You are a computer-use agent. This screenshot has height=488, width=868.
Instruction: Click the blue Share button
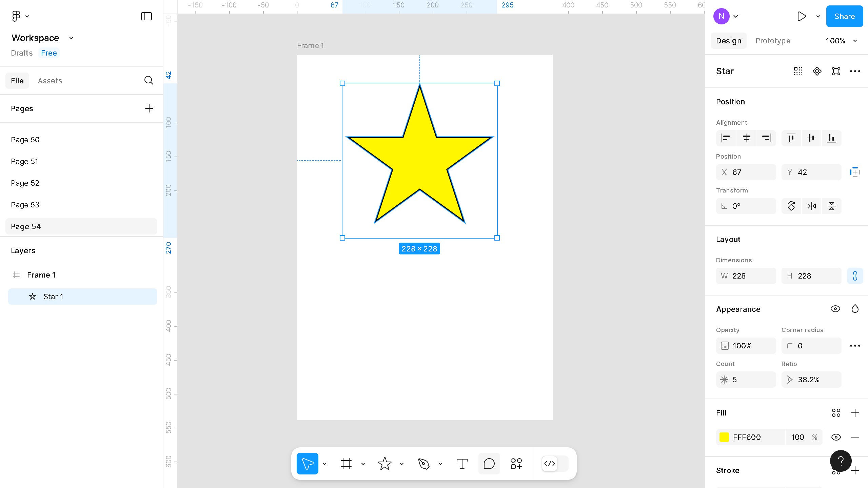844,16
